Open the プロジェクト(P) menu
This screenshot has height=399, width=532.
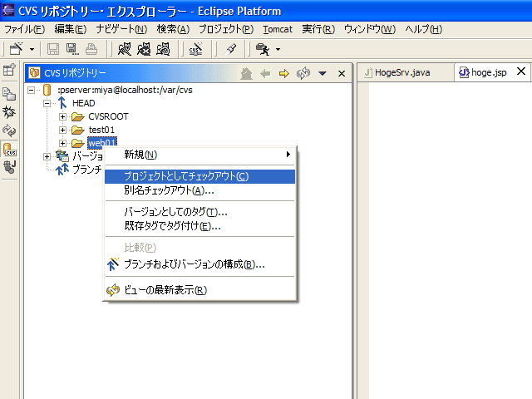point(226,30)
